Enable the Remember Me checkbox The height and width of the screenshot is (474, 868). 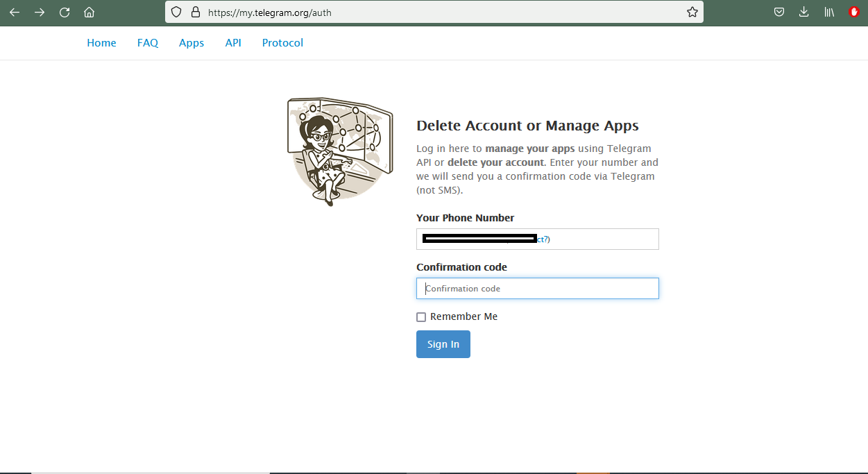point(421,317)
